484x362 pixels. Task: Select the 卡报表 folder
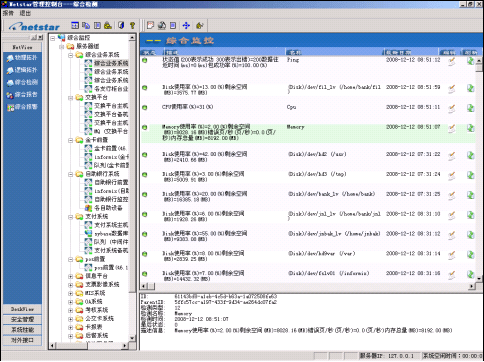(x=94, y=327)
